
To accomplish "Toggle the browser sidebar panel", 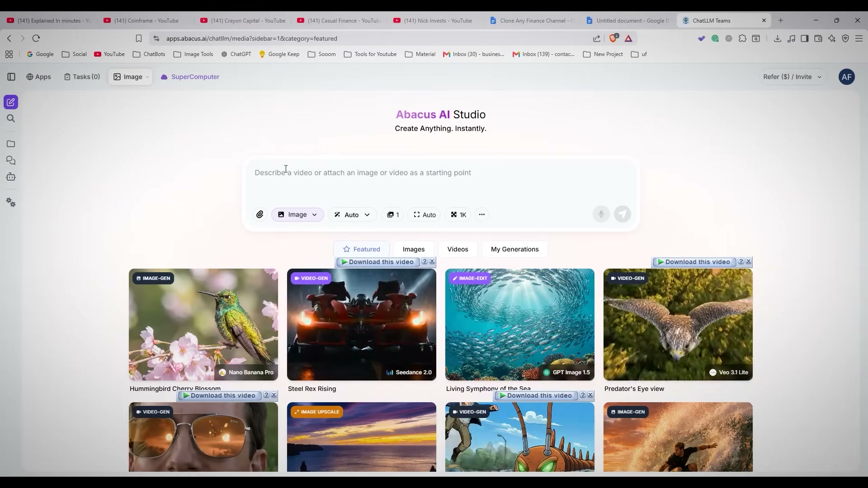I will click(x=804, y=38).
